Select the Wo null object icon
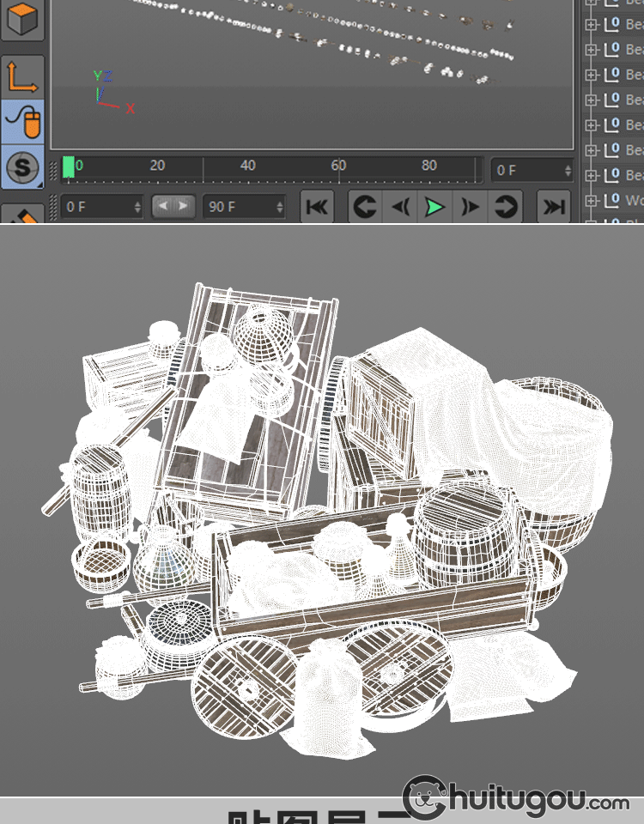The height and width of the screenshot is (824, 644). pos(611,200)
